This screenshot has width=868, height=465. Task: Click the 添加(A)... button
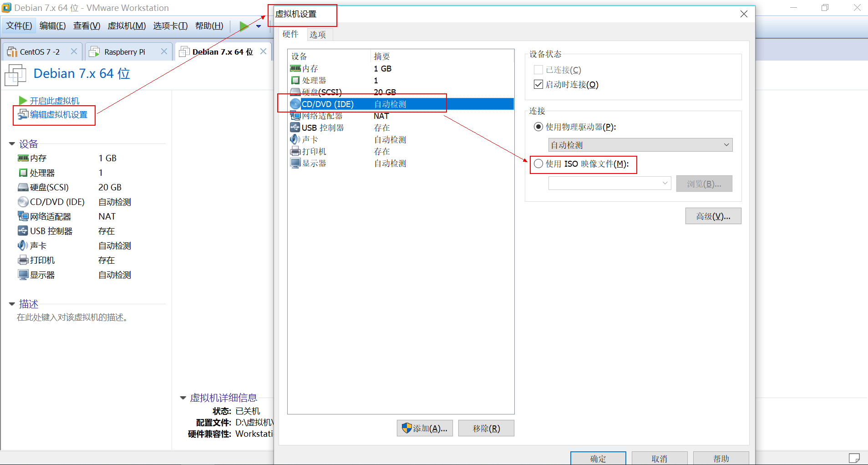(x=425, y=428)
